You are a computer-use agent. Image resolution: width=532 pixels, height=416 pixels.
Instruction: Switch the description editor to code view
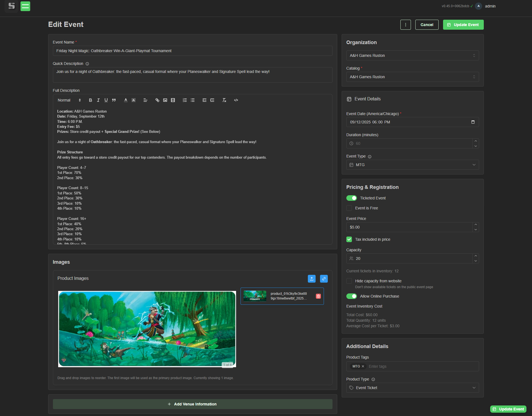236,100
